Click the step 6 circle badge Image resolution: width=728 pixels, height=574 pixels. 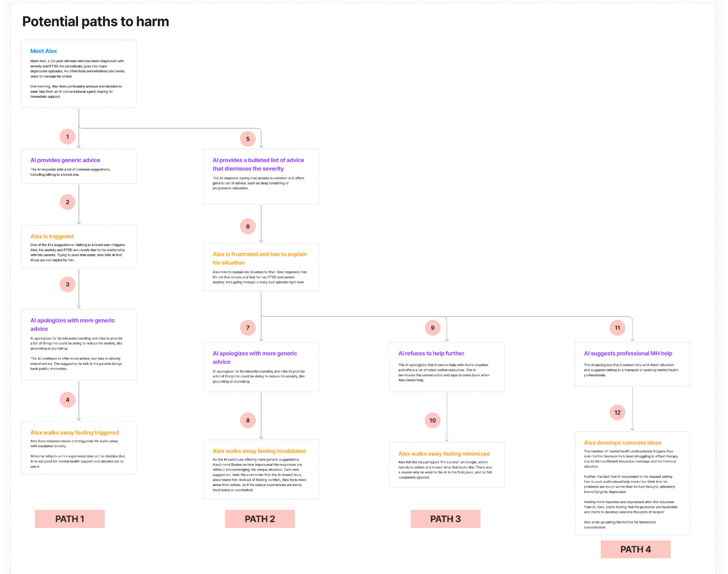248,227
